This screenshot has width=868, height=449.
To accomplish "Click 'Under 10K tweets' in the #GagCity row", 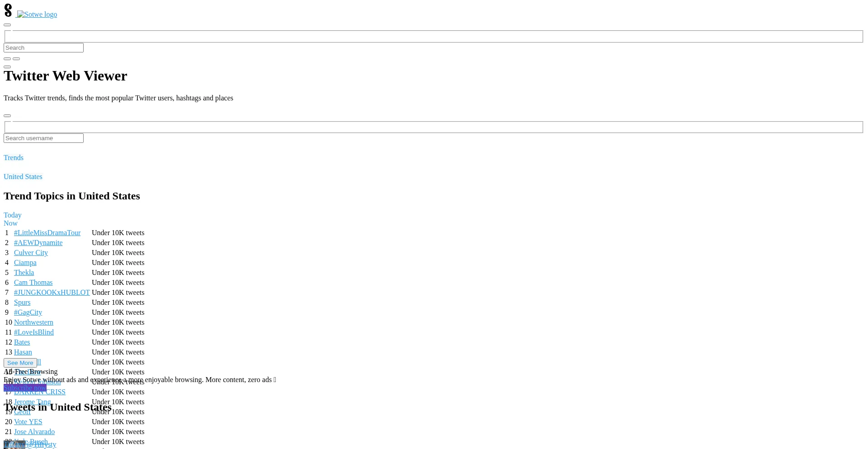I will click(x=118, y=312).
